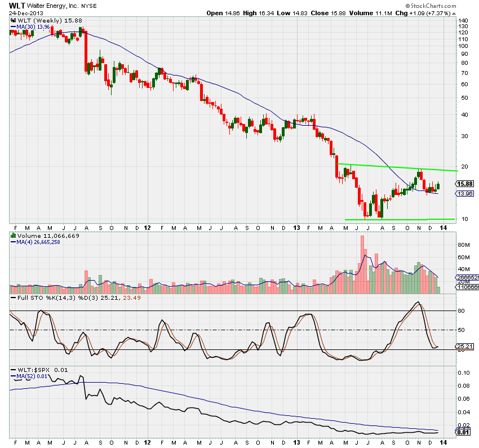Click the 'Walter Energy, Inc.' company name
The image size is (479, 448).
(x=52, y=6)
